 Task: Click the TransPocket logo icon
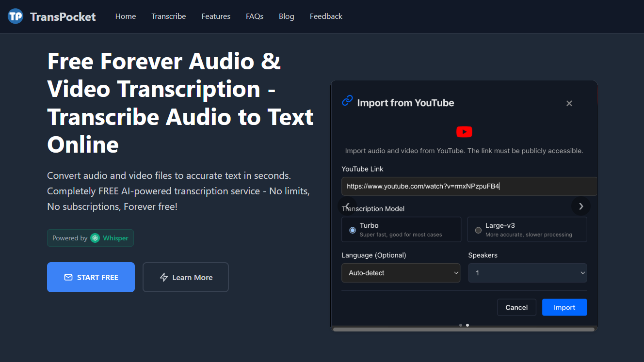point(16,16)
